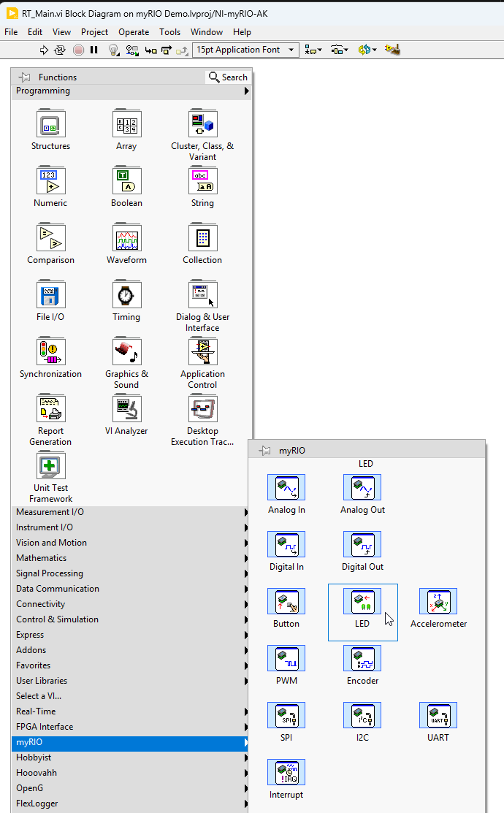This screenshot has height=813, width=504.
Task: Open the 15pt Application Font dropdown
Action: click(x=245, y=50)
